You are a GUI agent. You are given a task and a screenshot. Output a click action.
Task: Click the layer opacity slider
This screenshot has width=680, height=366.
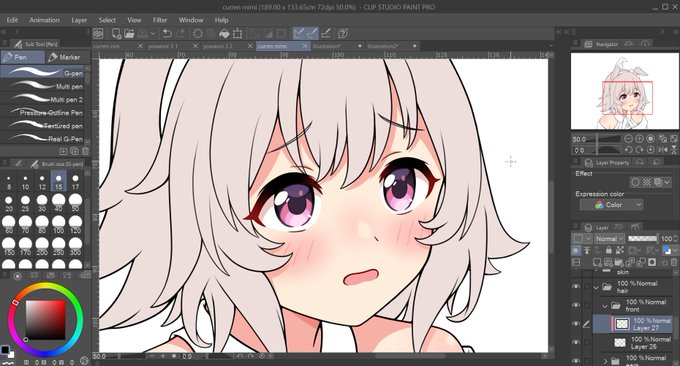[643, 239]
